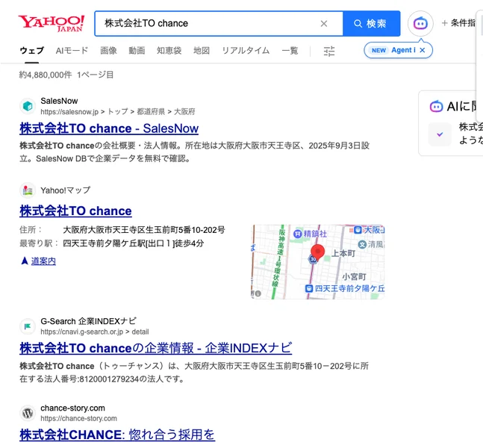The height and width of the screenshot is (448, 483).
Task: Click 四天王寺前夕陽ケ丘 station icon on map
Action: point(309,289)
